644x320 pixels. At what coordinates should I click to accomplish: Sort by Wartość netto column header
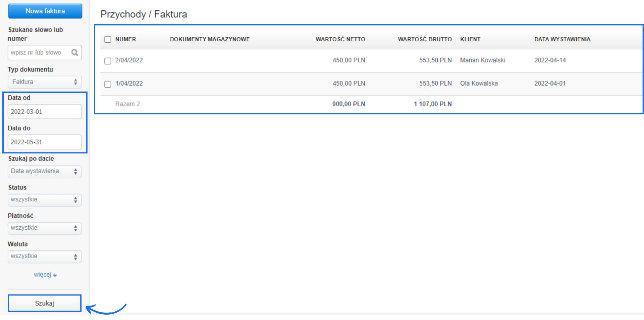340,39
